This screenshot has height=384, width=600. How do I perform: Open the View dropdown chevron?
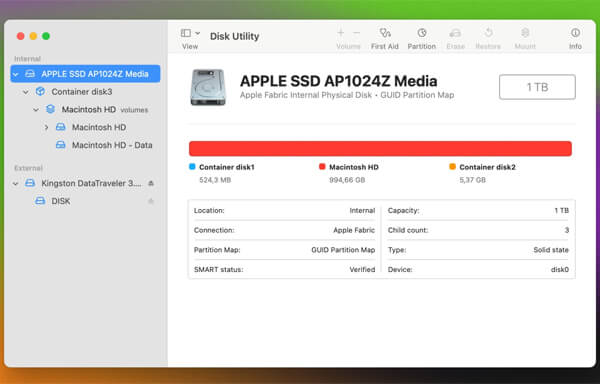pos(197,33)
